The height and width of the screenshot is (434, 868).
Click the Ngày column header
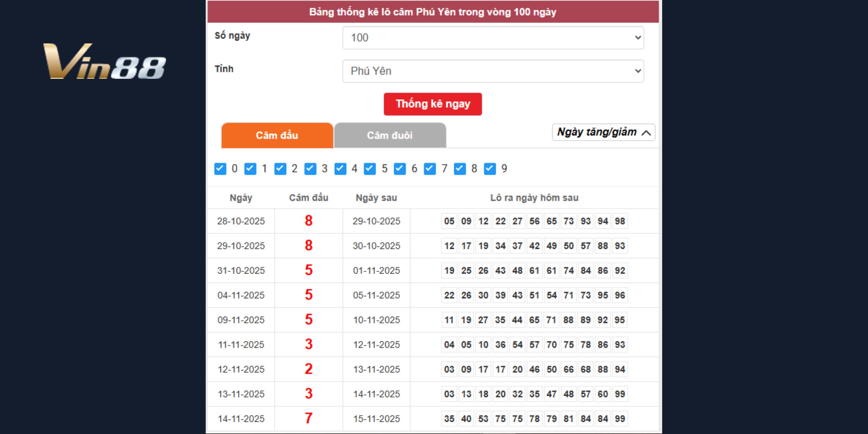tap(241, 198)
